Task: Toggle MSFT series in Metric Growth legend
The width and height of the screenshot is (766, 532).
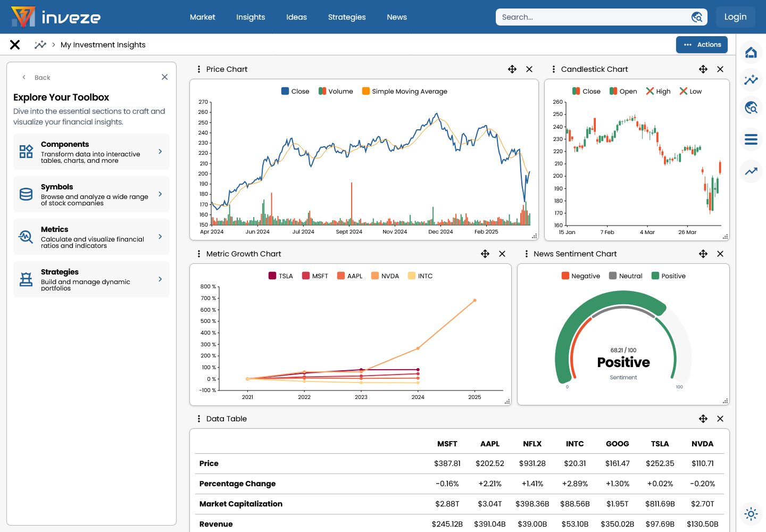Action: coord(315,276)
